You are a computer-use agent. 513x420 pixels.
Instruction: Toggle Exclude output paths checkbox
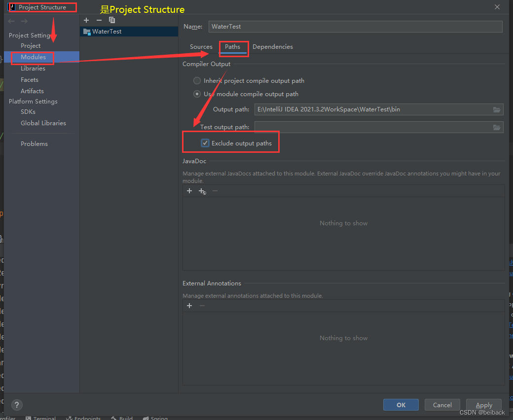(205, 143)
